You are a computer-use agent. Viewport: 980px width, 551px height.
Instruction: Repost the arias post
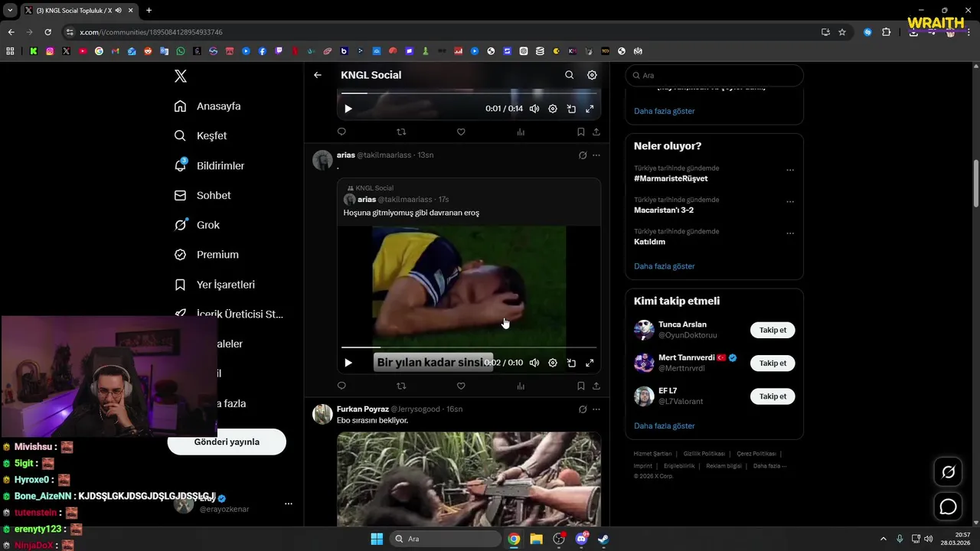pyautogui.click(x=401, y=386)
